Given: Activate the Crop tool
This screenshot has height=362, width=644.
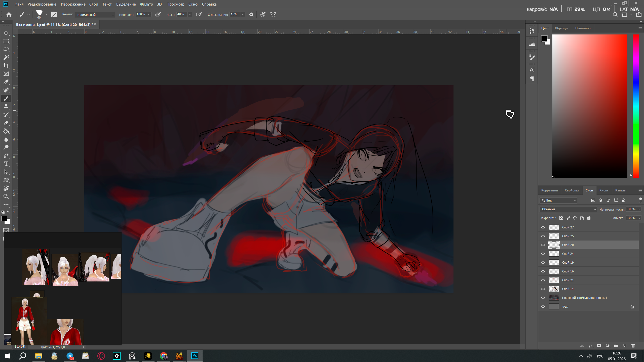Looking at the screenshot, I should coord(6,66).
